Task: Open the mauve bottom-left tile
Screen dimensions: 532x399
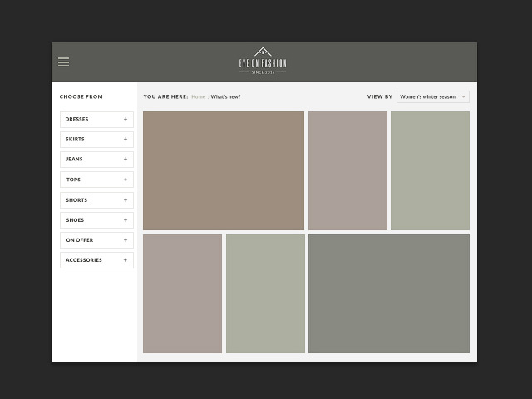Action: click(183, 293)
